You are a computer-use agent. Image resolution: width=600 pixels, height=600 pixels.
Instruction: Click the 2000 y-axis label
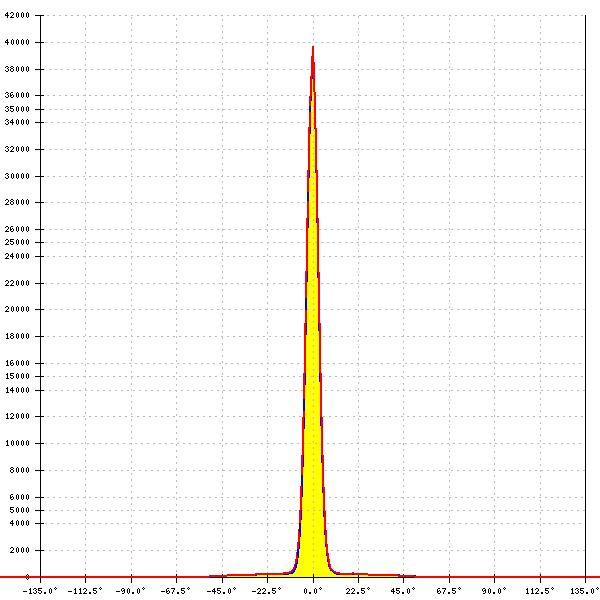19,550
